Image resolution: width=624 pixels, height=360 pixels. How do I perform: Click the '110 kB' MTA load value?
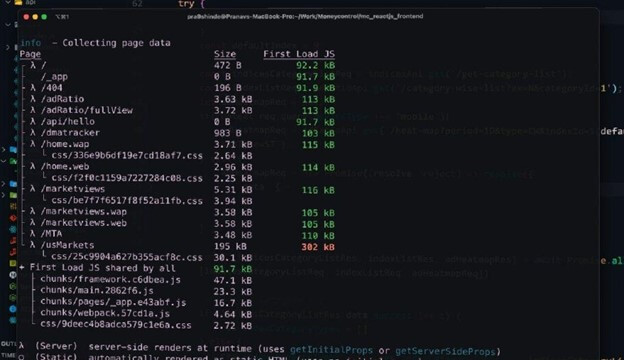(x=318, y=235)
